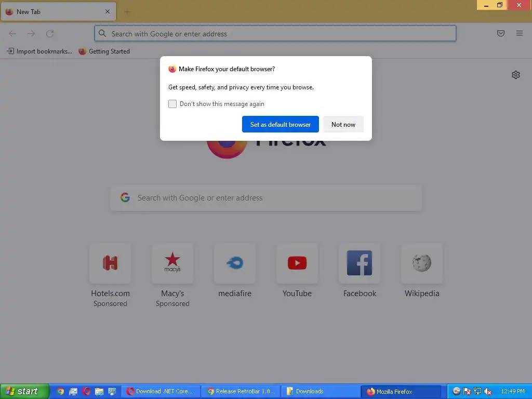Close the New Tab tab
Viewport: 532px width, 399px height.
click(x=107, y=11)
